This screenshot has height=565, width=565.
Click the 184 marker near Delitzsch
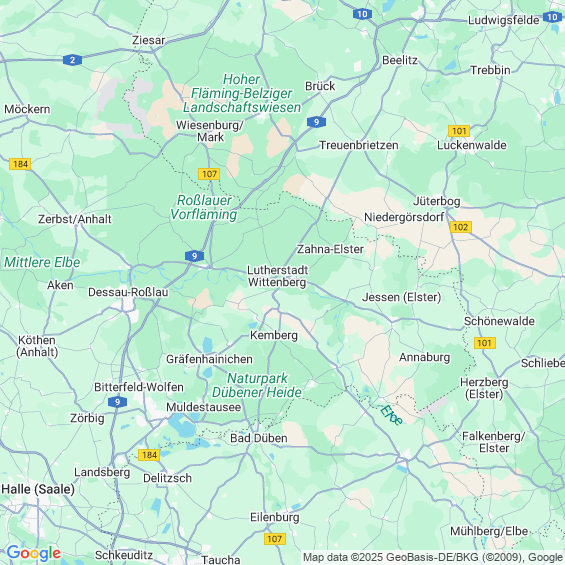[149, 455]
